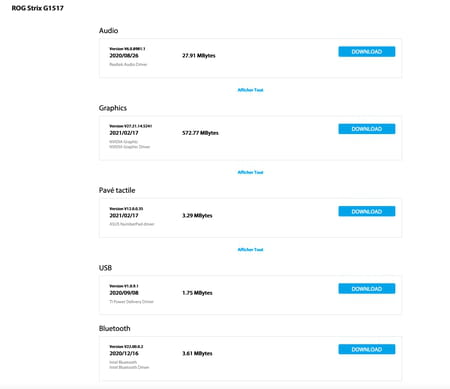Click the 2020/08/26 Audio release date

(x=124, y=56)
